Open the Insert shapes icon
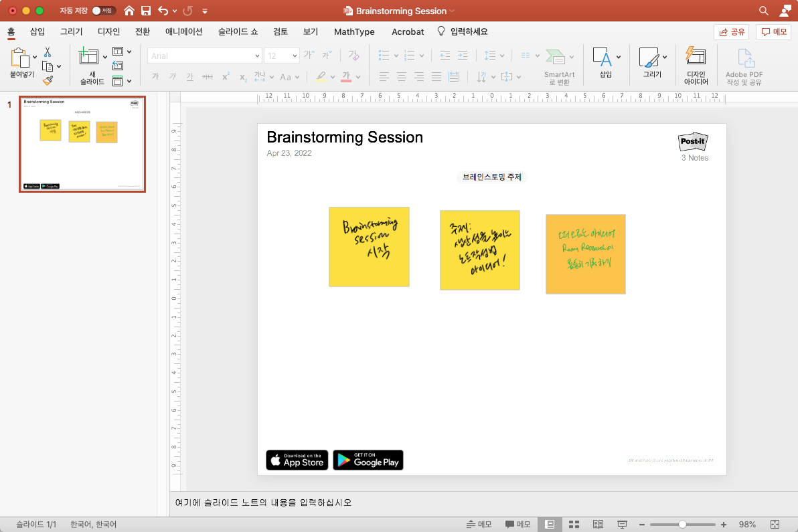The height and width of the screenshot is (532, 798). 603,57
